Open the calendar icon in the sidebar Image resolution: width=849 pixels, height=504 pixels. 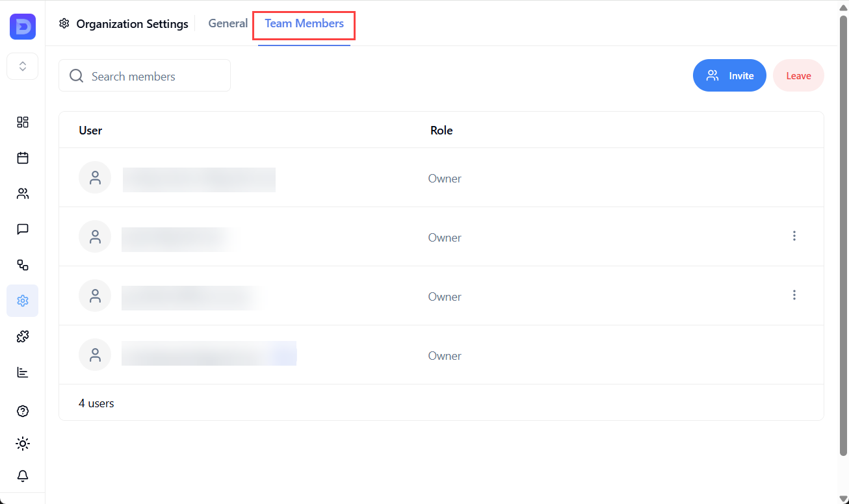[23, 158]
